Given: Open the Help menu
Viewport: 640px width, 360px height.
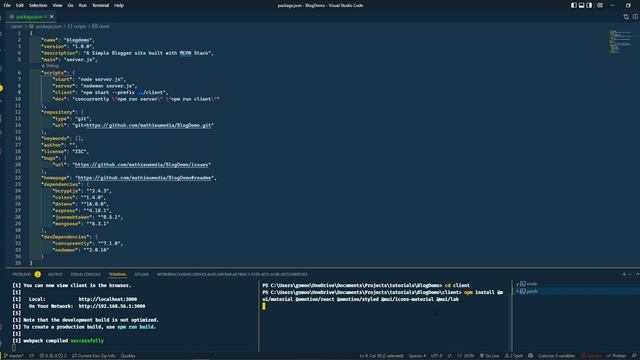Looking at the screenshot, I should (119, 5).
